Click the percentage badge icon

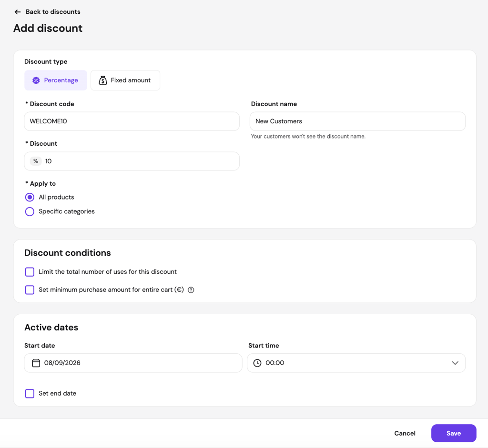(36, 80)
